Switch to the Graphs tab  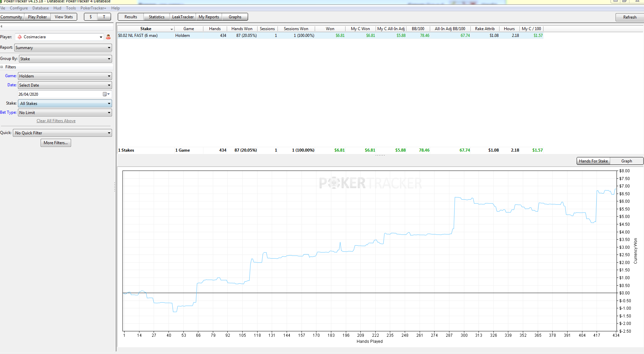[235, 17]
